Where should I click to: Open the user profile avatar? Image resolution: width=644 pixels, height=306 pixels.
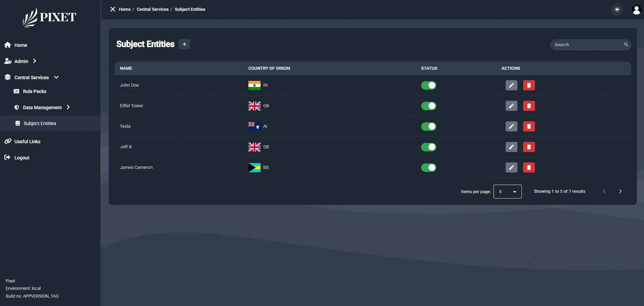pyautogui.click(x=636, y=9)
